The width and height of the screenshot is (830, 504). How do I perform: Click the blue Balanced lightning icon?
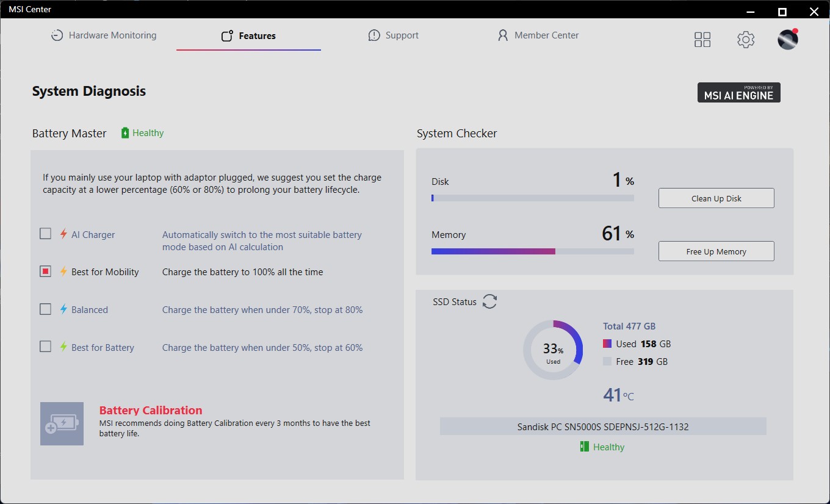click(63, 309)
